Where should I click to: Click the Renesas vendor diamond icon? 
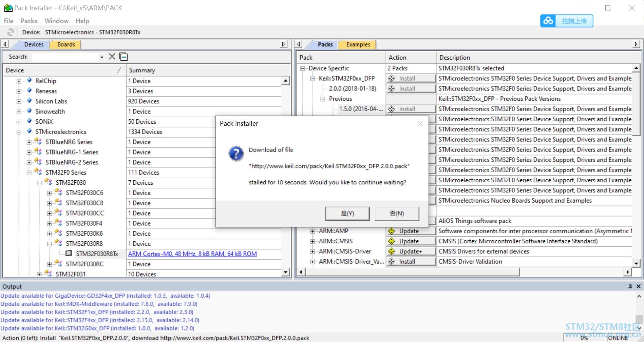pos(30,91)
